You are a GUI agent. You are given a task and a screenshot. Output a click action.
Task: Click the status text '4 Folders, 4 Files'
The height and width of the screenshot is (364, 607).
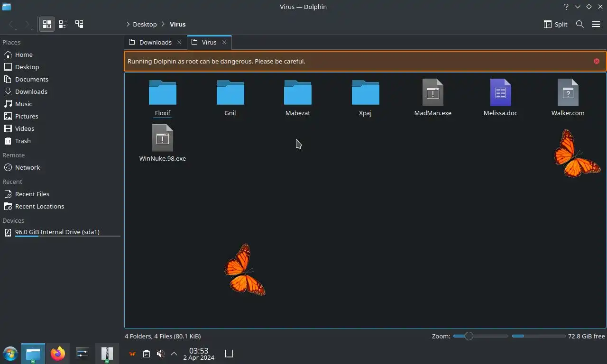click(163, 336)
